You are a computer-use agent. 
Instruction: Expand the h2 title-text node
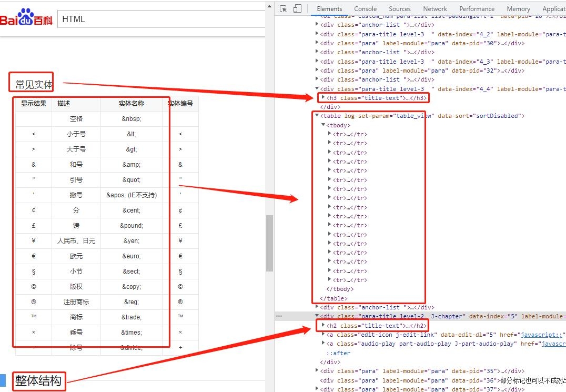click(x=324, y=326)
